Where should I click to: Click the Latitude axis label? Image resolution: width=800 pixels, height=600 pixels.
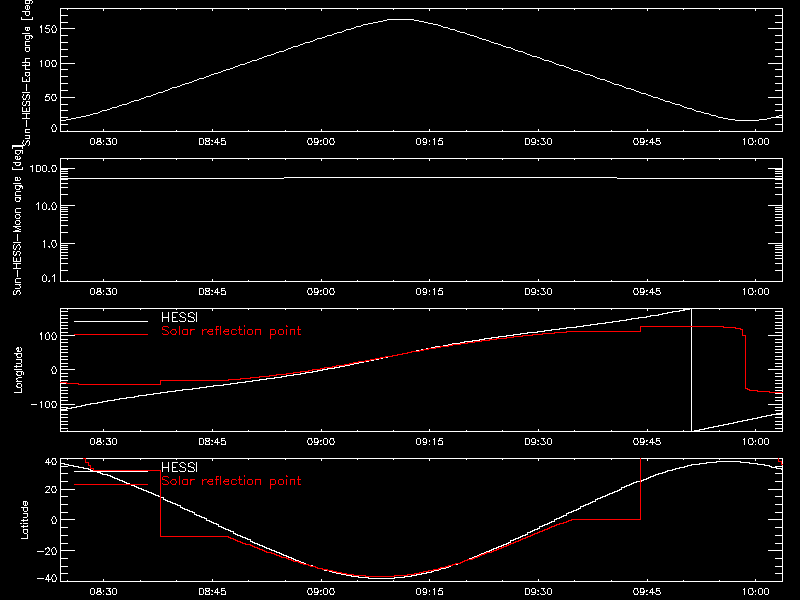[x=24, y=520]
